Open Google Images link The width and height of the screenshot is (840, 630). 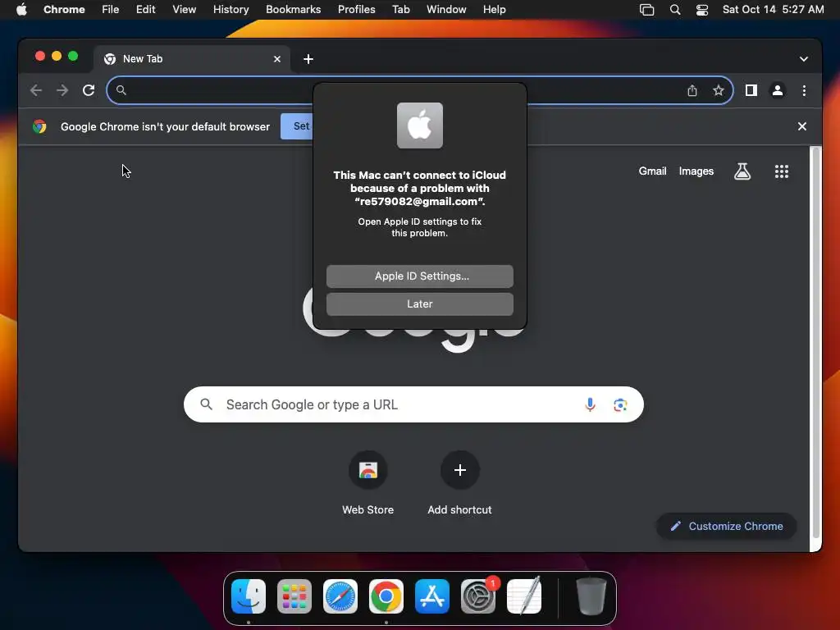pos(696,171)
